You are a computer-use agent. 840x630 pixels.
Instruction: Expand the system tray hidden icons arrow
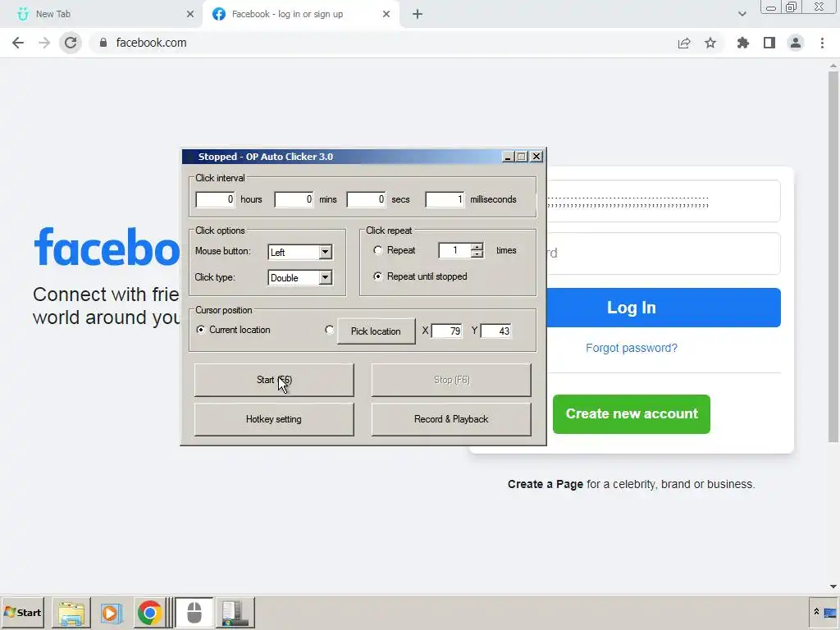tap(816, 612)
